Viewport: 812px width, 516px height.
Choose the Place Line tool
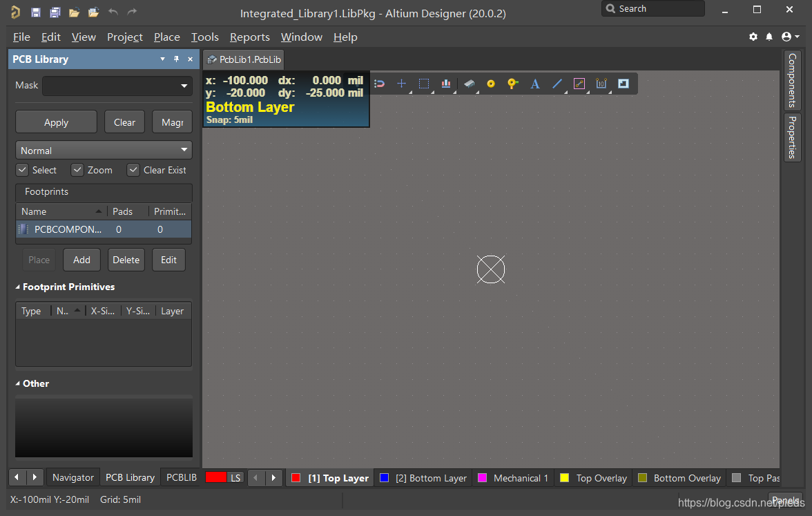pyautogui.click(x=557, y=84)
